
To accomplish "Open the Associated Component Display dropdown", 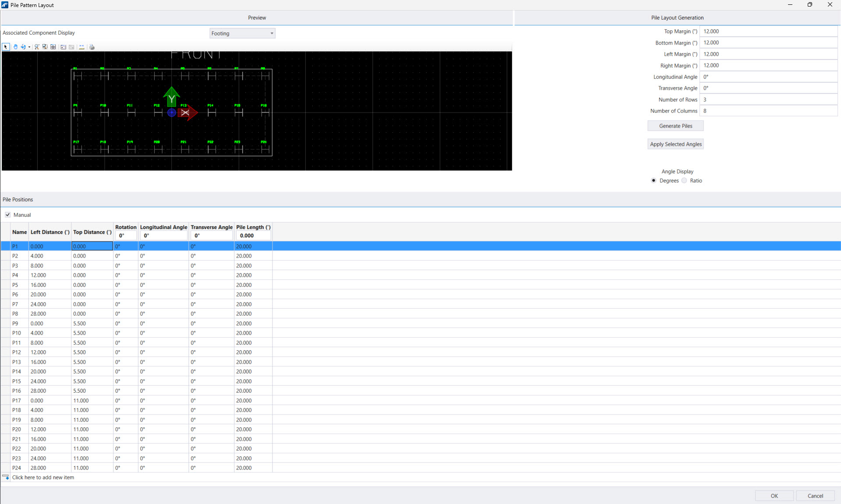I will pos(242,33).
